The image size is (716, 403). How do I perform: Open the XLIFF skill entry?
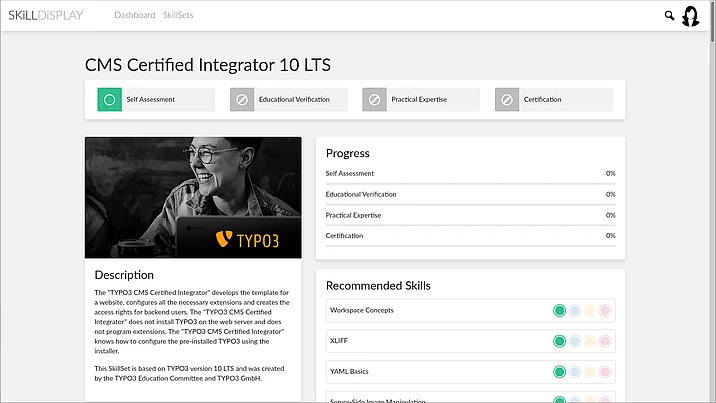click(x=338, y=341)
